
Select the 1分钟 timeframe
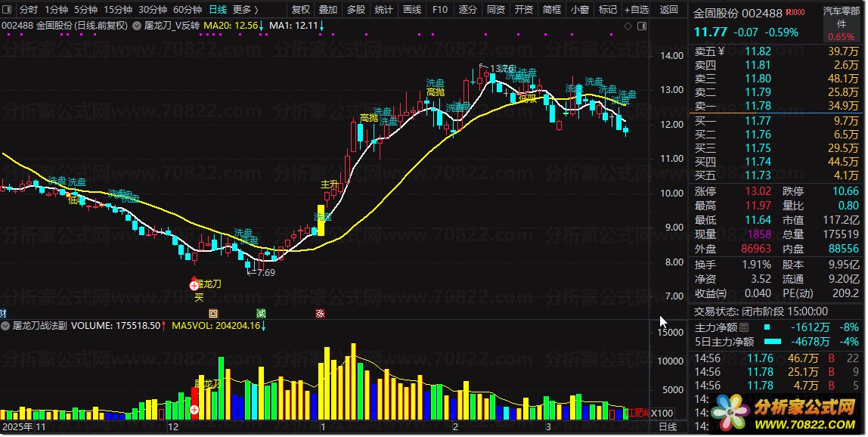click(x=57, y=9)
